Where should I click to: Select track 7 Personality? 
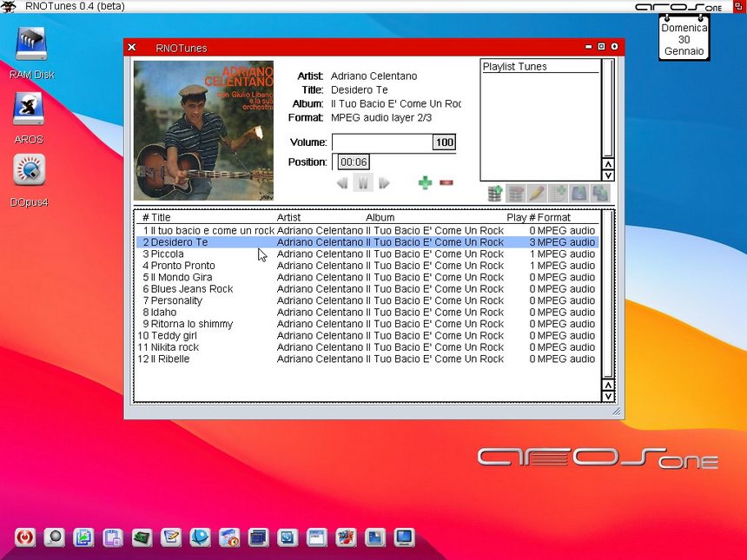pos(367,300)
